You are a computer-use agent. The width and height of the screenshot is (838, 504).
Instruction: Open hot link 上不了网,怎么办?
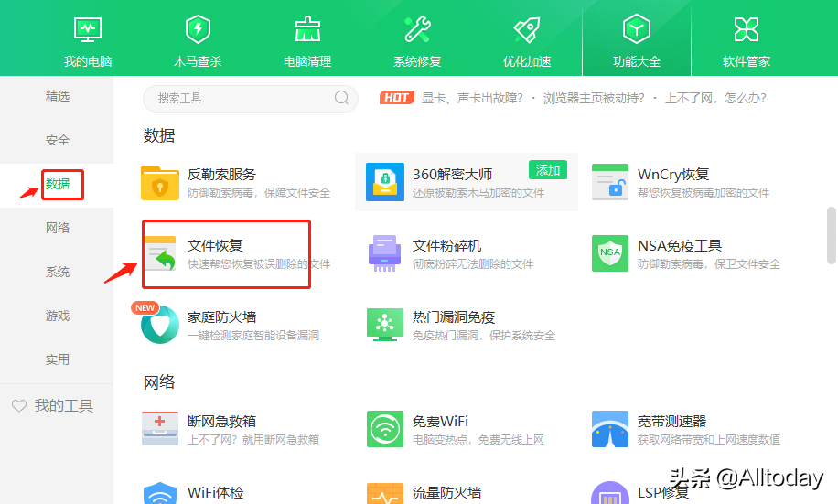[x=715, y=98]
